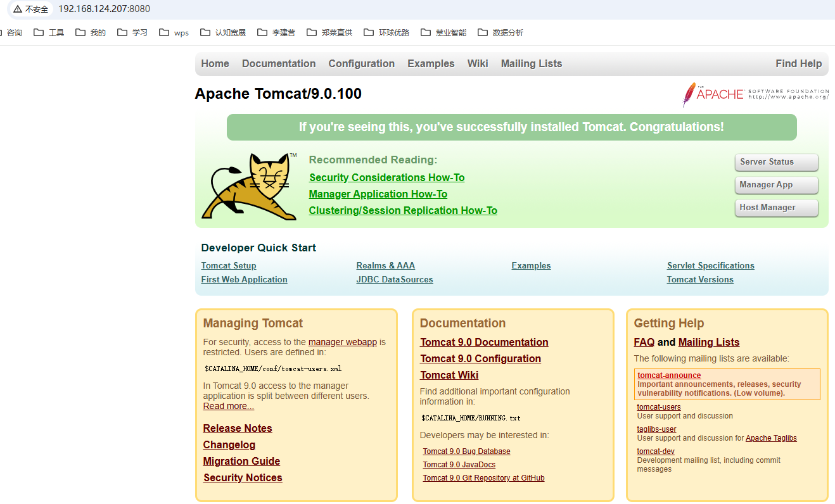Open Documentation in the navigation bar
The width and height of the screenshot is (835, 504).
coord(279,63)
